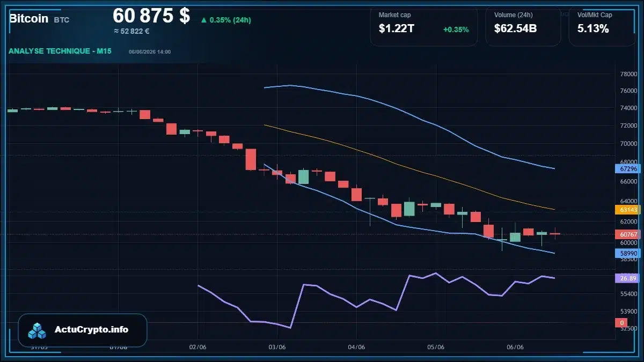The width and height of the screenshot is (644, 362).
Task: Click the 67296 upper band price tag
Action: pyautogui.click(x=628, y=169)
